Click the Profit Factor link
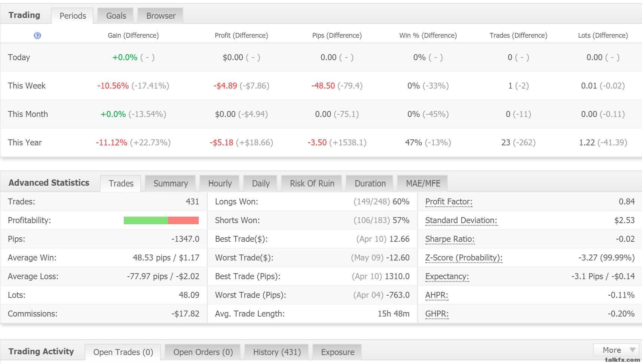Viewport: 642px width, 364px height. 449,202
